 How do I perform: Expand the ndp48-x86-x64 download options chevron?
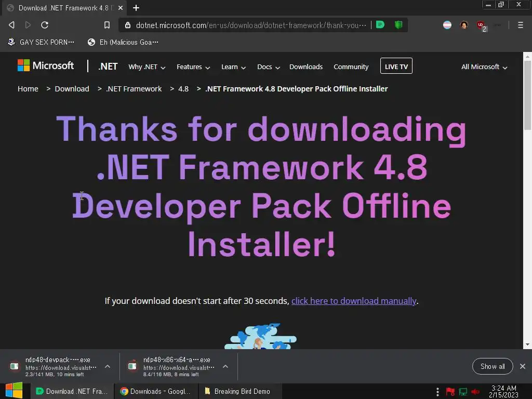(225, 366)
